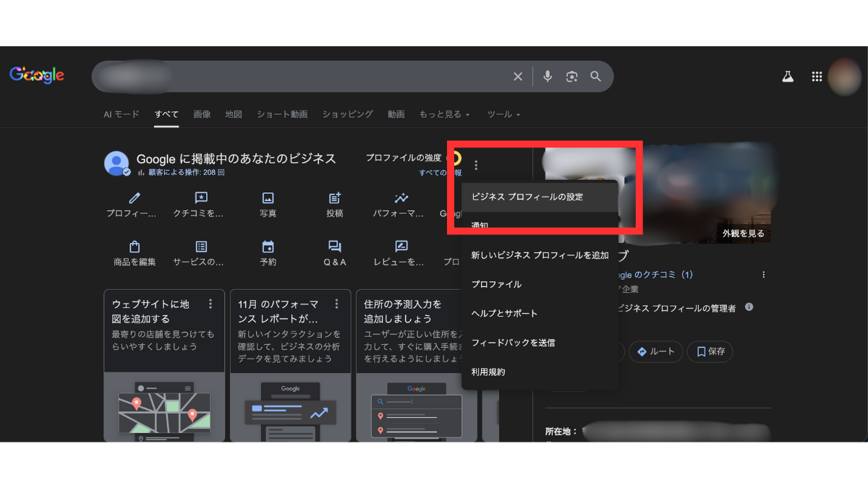The width and height of the screenshot is (868, 488).
Task: Open the 写真 photo icon
Action: pyautogui.click(x=268, y=198)
